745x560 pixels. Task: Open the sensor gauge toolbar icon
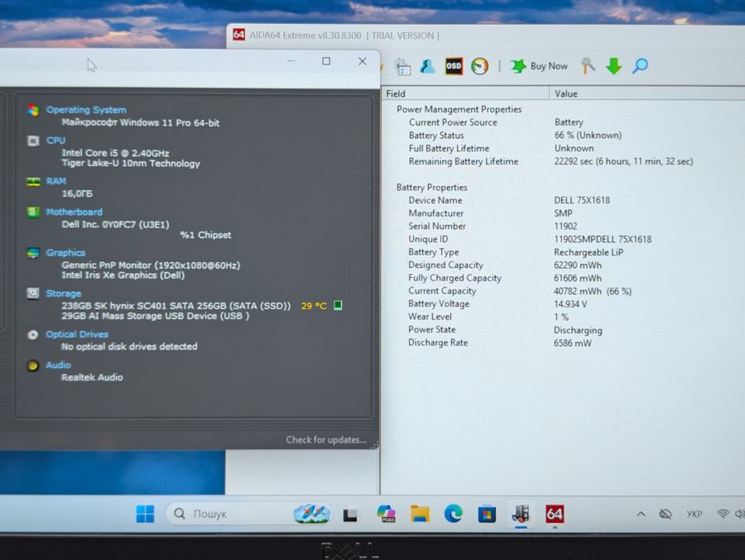tap(480, 66)
